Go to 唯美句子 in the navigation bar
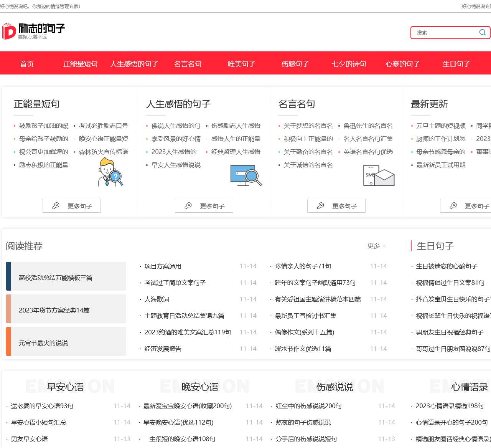Image resolution: width=491 pixels, height=448 pixels. [x=241, y=64]
